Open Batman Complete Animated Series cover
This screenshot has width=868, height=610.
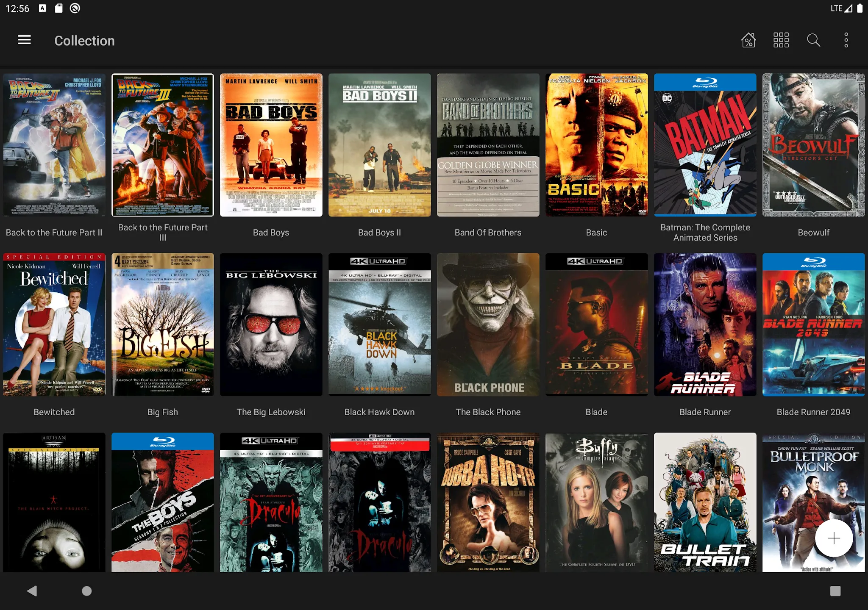(x=705, y=145)
